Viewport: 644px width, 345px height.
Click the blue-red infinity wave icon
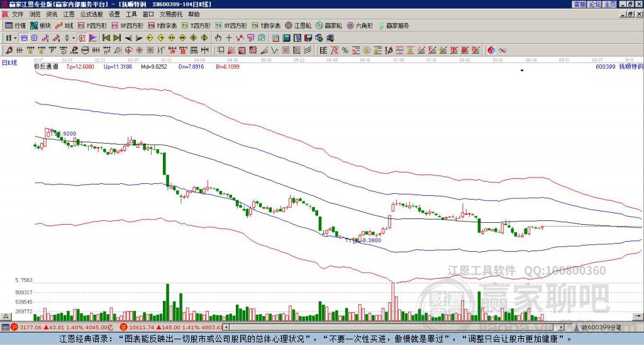point(502,50)
